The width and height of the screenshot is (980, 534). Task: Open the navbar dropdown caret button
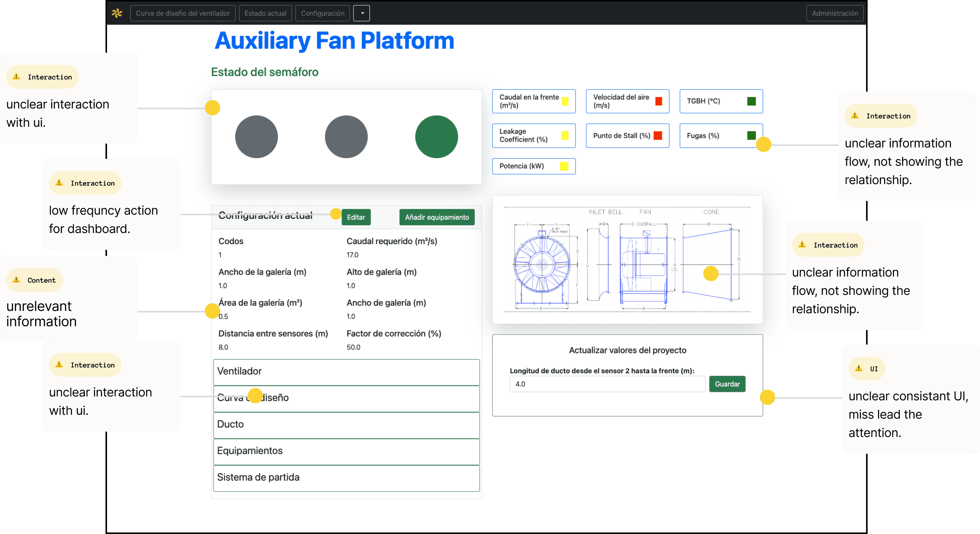[362, 13]
